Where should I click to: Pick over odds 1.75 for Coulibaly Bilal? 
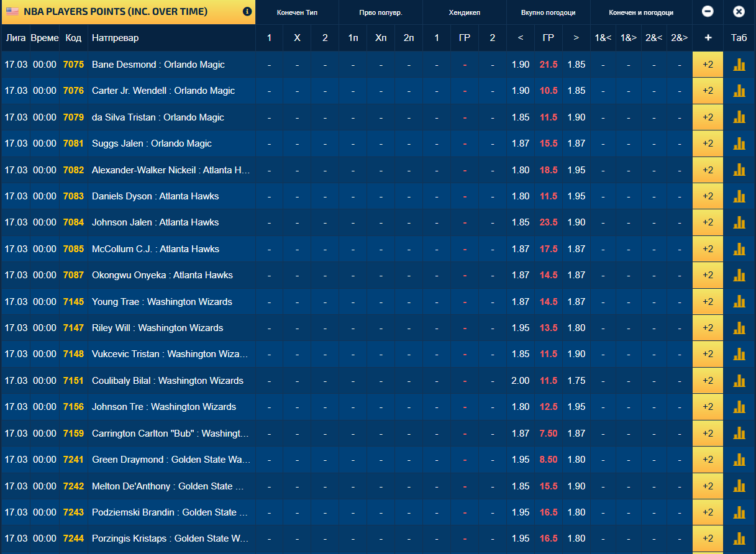point(576,381)
